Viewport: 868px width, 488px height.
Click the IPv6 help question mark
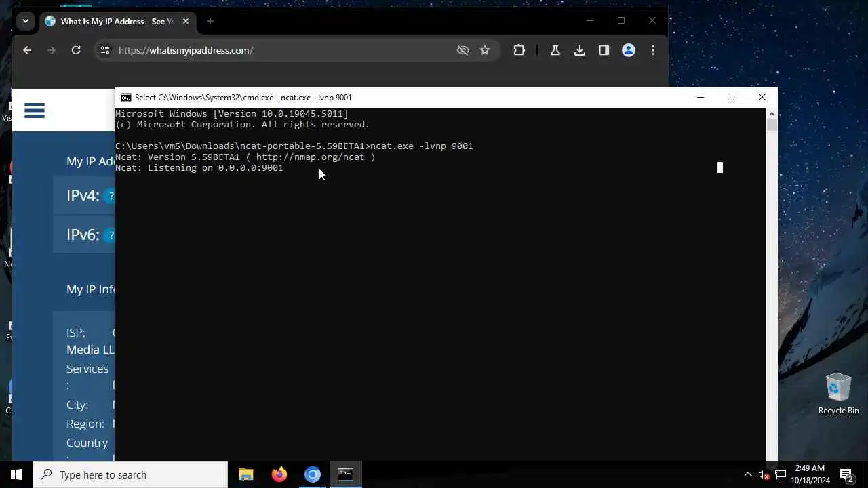[111, 235]
